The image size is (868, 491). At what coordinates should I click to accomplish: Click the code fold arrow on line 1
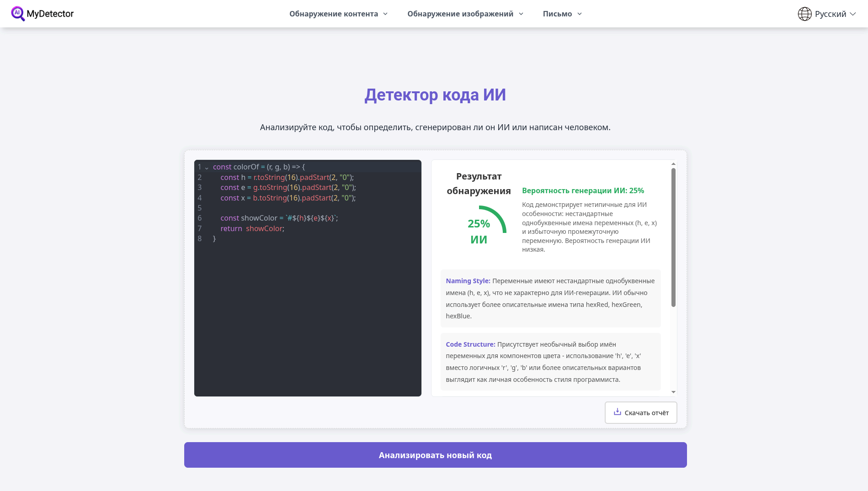tap(207, 167)
